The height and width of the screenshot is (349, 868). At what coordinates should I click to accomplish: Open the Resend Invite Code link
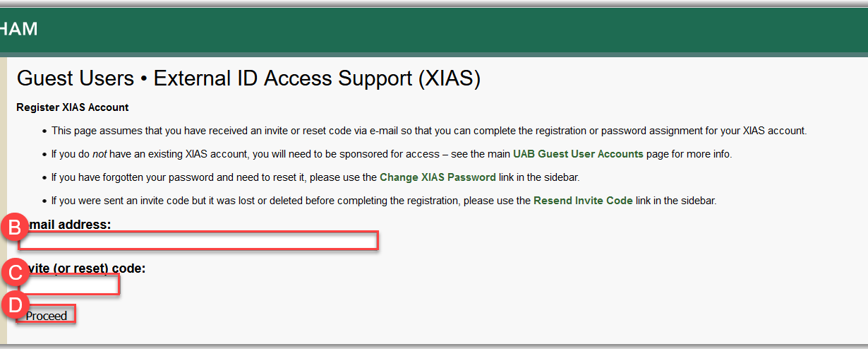(x=583, y=201)
